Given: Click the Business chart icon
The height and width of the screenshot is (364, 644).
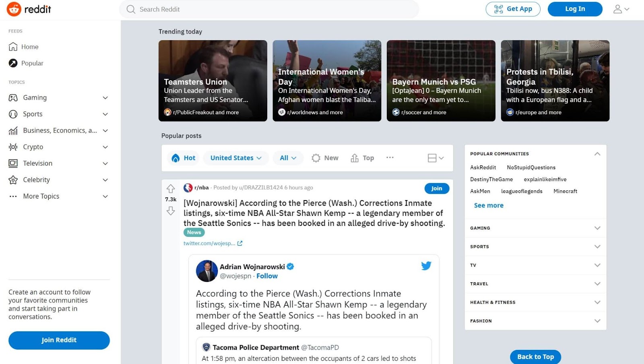Looking at the screenshot, I should tap(13, 130).
